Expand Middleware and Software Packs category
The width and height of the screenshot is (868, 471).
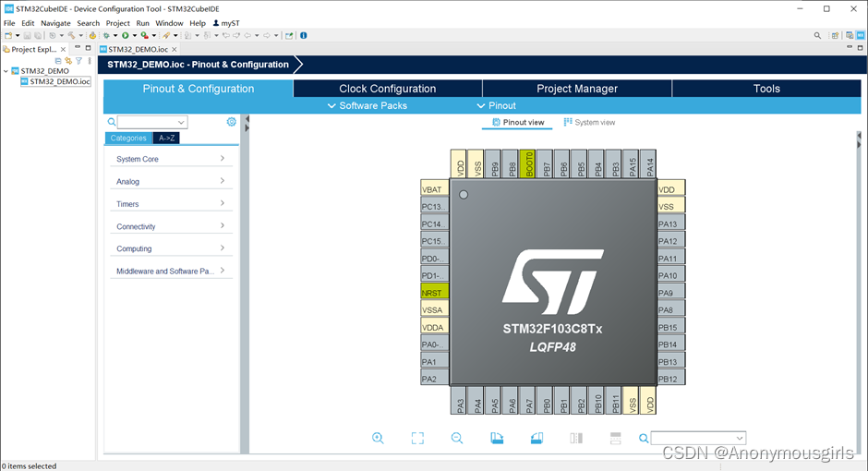point(171,272)
